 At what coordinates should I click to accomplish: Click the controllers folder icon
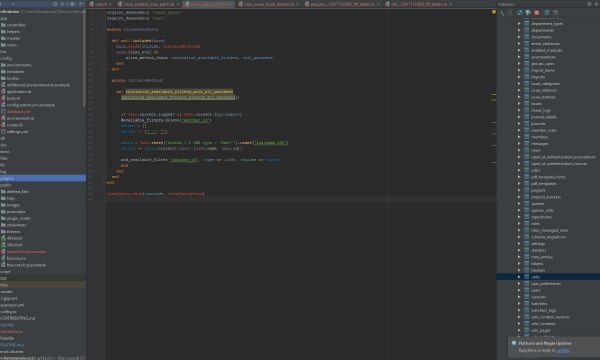pos(3,25)
